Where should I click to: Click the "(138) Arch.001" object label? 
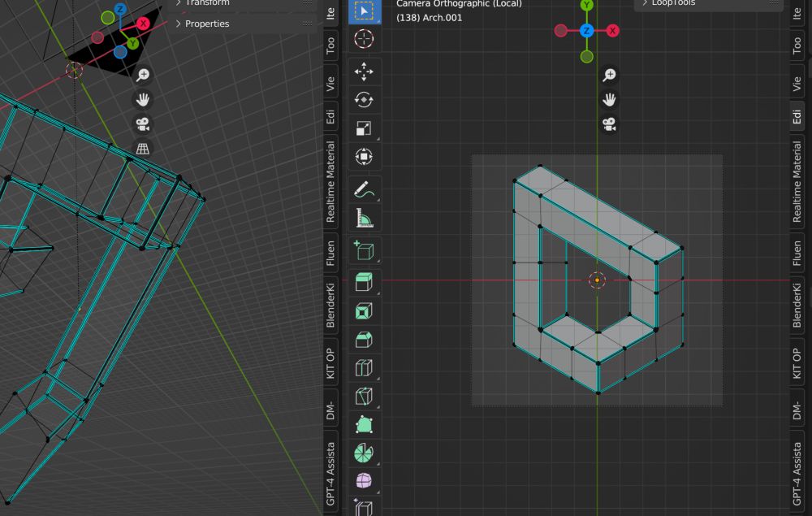(x=429, y=18)
